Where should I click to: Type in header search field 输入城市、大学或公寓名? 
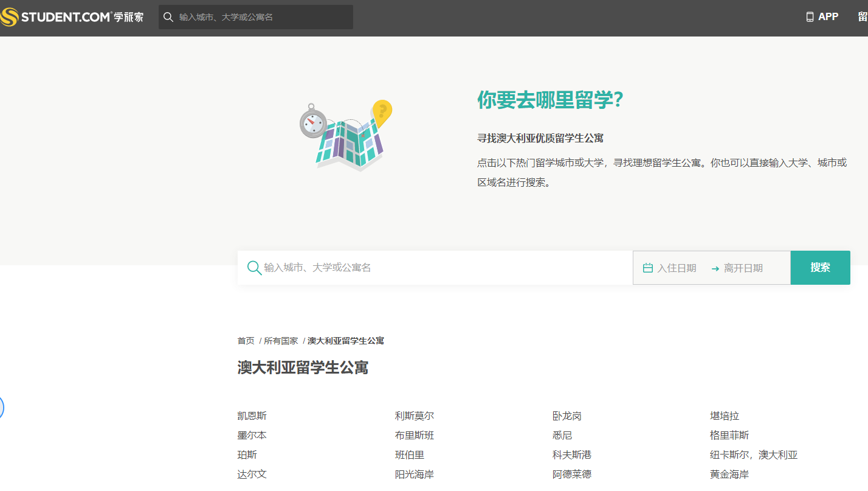coord(261,17)
